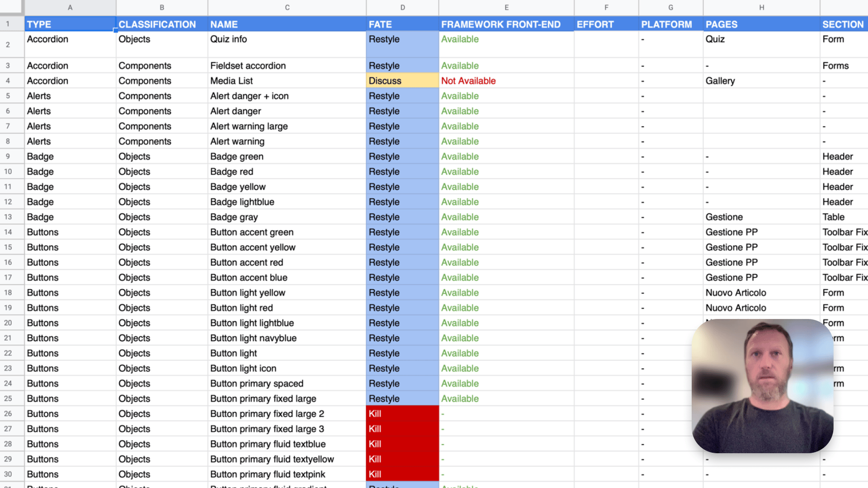The image size is (868, 488).
Task: Click 'Quiz' in the pages column
Action: click(715, 39)
